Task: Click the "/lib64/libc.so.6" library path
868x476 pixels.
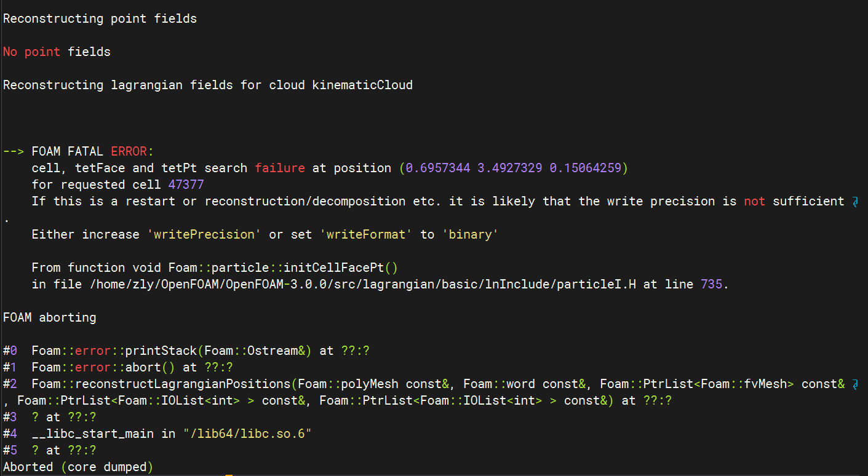Action: [247, 434]
